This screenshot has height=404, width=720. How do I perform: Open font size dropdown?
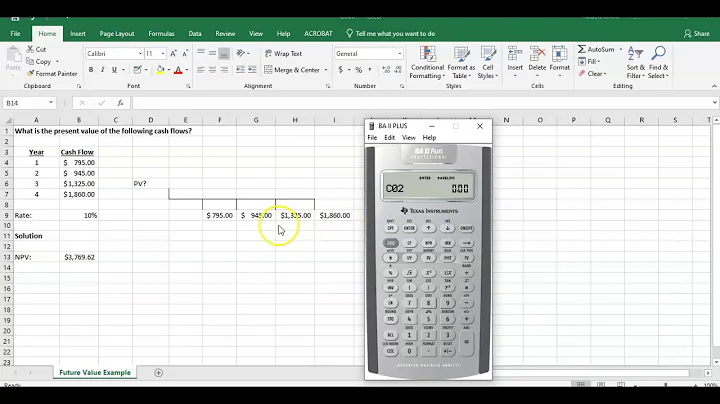pyautogui.click(x=163, y=54)
